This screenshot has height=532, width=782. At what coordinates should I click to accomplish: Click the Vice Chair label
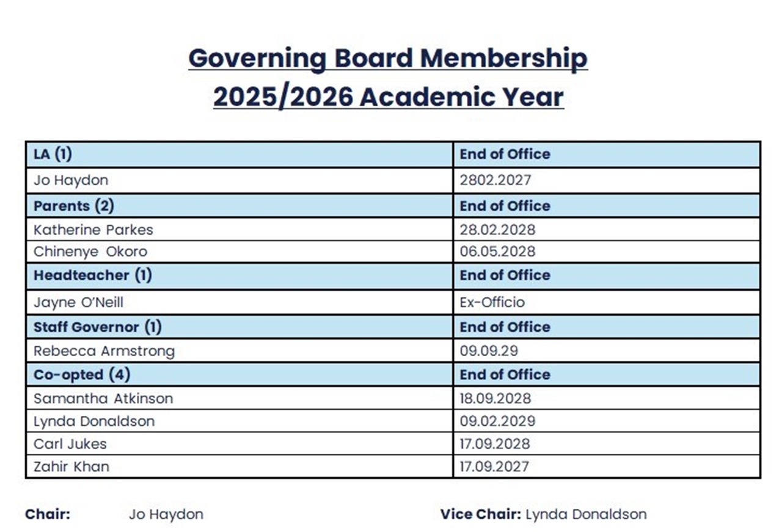(480, 514)
